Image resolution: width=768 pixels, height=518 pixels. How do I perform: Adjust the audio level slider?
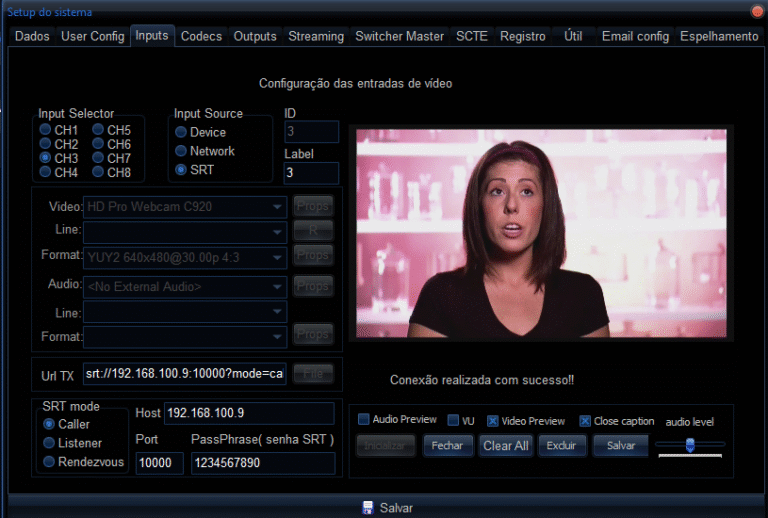tap(689, 445)
